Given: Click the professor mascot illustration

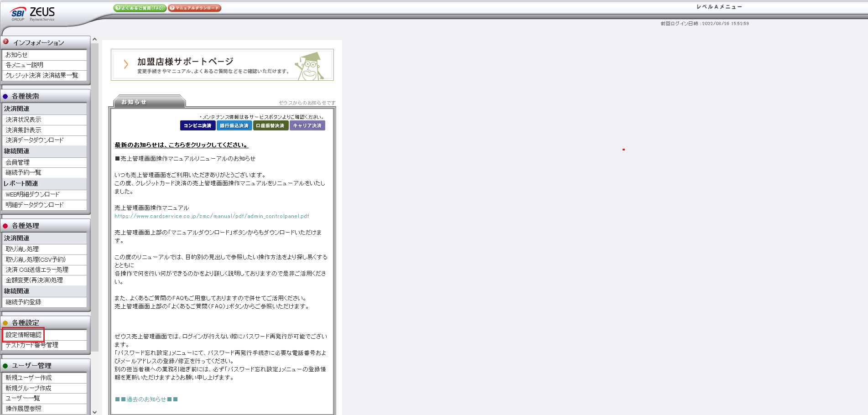Looking at the screenshot, I should [x=310, y=66].
